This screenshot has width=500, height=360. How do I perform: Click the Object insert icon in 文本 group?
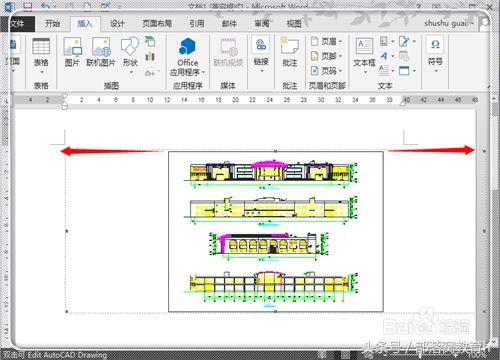point(404,71)
